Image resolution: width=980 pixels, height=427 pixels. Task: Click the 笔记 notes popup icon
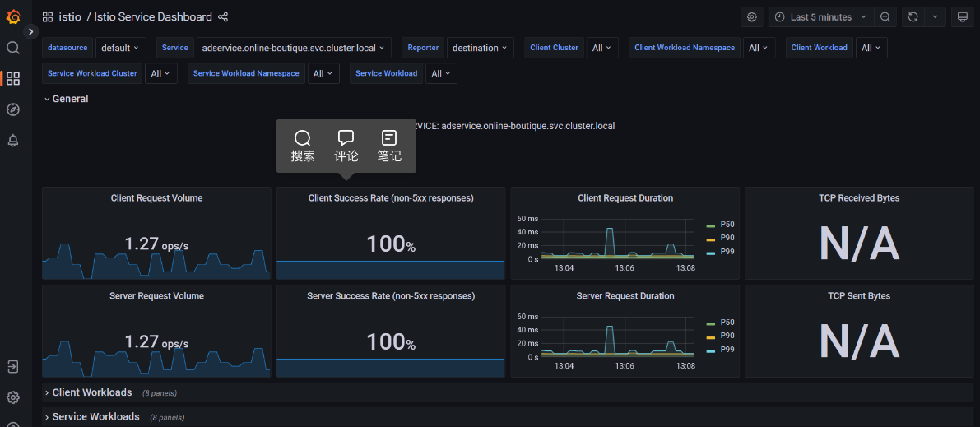389,146
